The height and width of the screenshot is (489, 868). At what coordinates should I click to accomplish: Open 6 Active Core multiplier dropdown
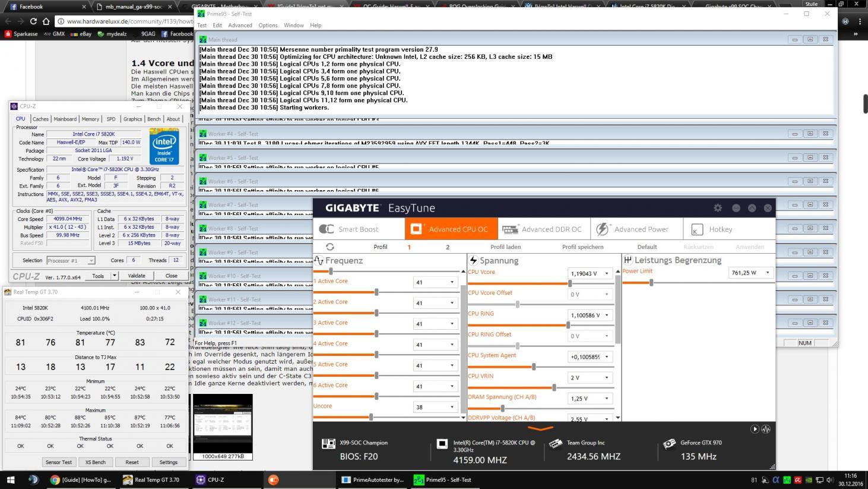pos(452,386)
